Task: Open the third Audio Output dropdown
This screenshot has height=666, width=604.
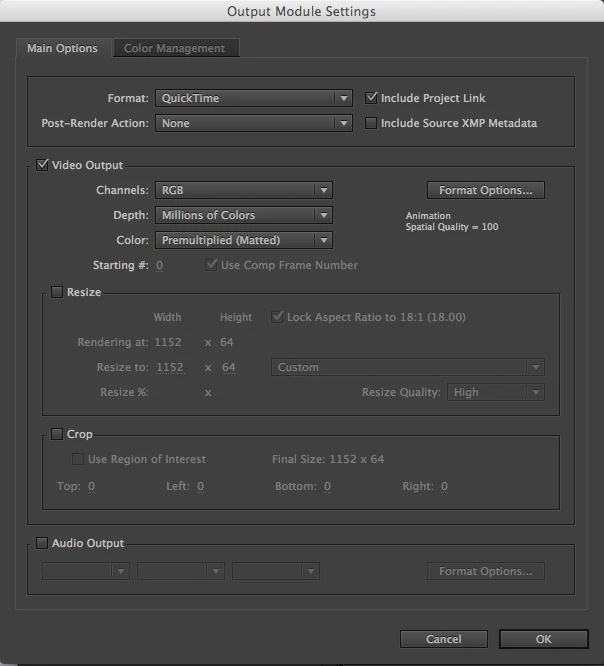Action: (276, 571)
